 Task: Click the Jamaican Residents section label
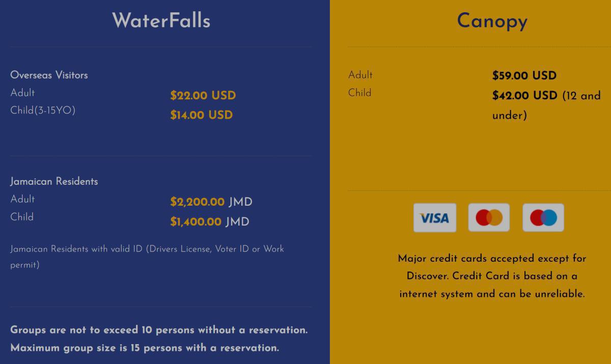coord(54,181)
